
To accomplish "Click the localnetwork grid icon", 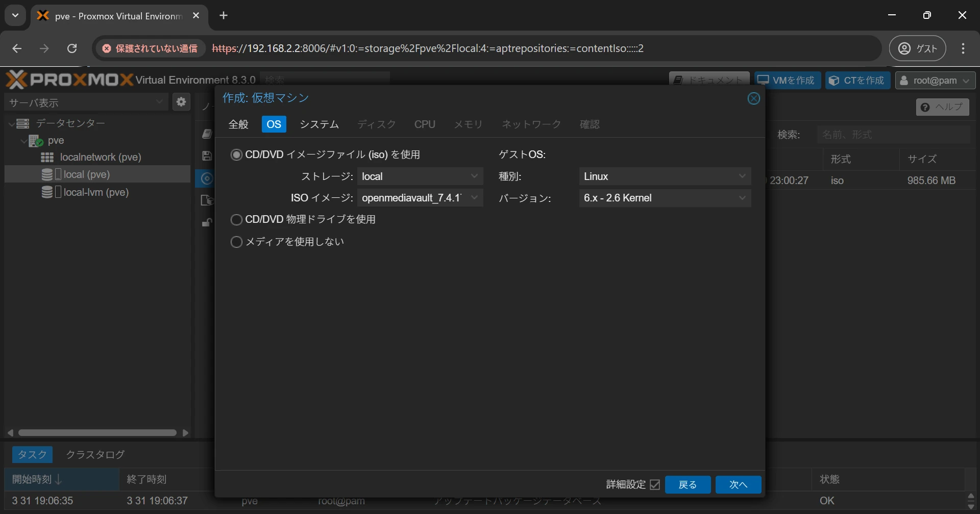I will pos(47,157).
